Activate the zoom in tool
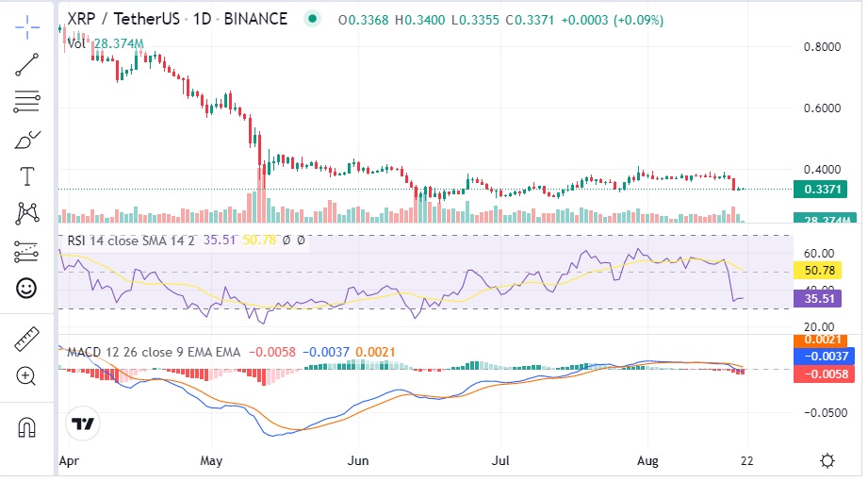 26,376
